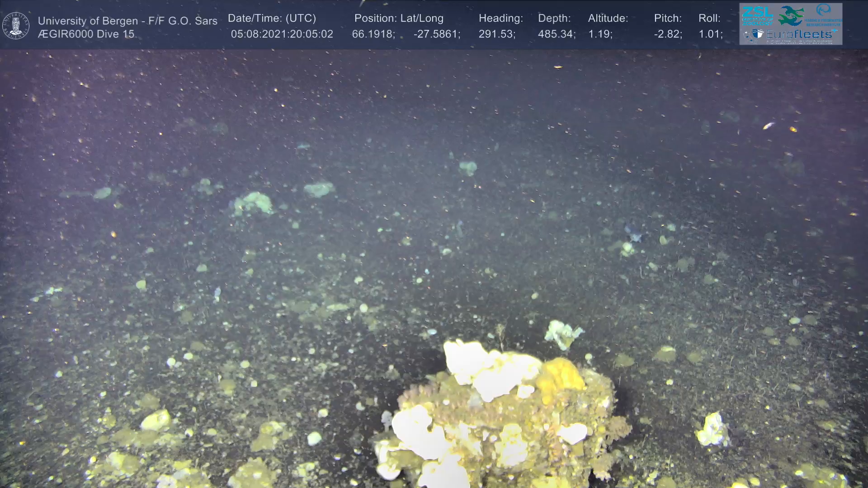The height and width of the screenshot is (488, 868).
Task: Click the latitude value 66.1918
Action: tap(373, 34)
